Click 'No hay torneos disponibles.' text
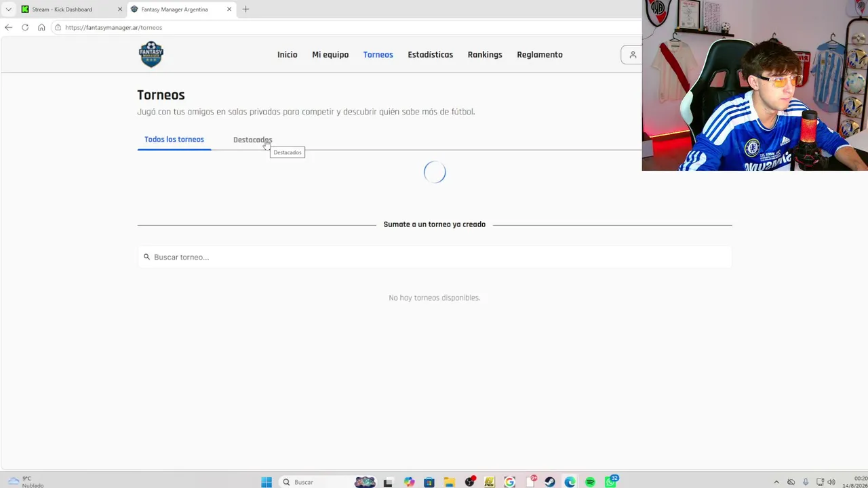Screen dimensions: 868x488 coord(434,298)
